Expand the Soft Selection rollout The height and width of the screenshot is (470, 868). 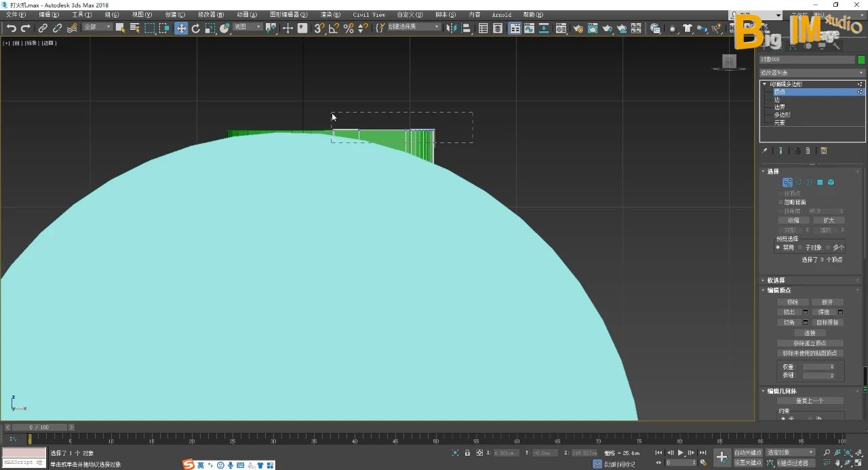tap(776, 280)
